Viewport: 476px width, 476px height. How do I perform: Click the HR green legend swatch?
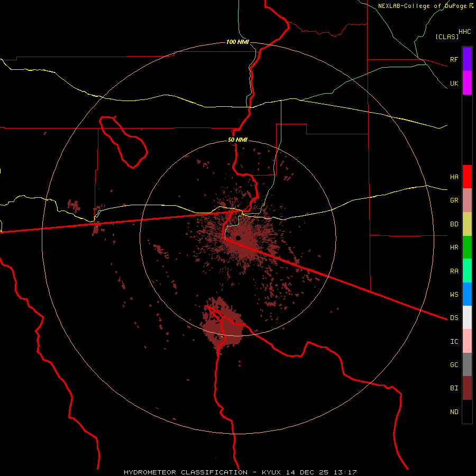tap(467, 247)
